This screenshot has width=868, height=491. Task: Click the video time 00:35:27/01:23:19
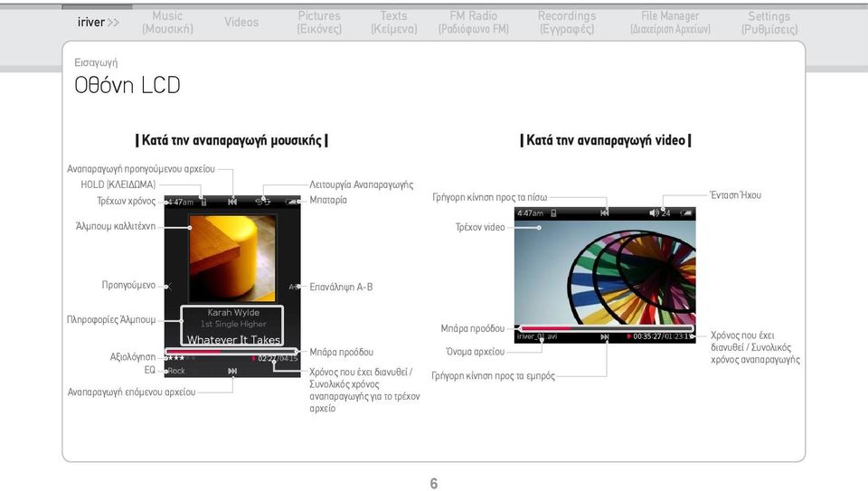coord(663,336)
